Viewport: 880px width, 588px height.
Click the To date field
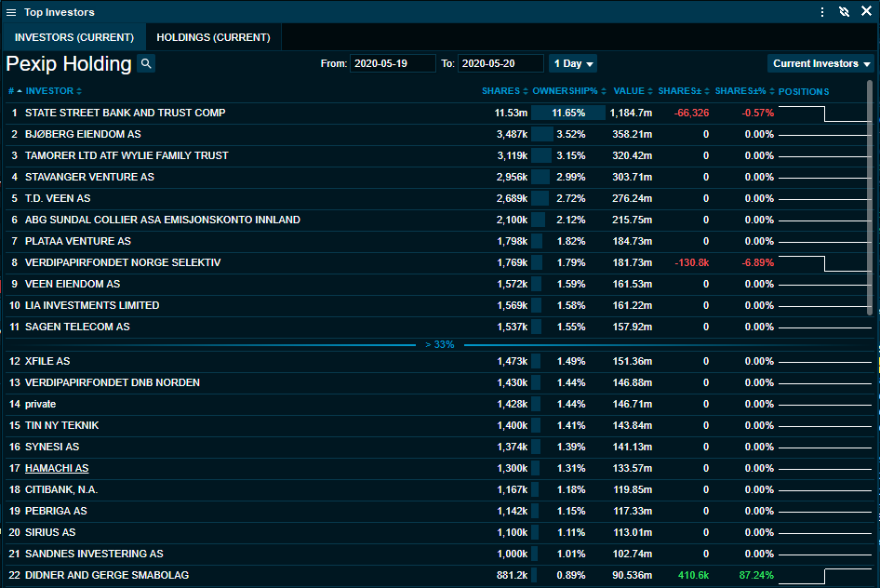(500, 63)
